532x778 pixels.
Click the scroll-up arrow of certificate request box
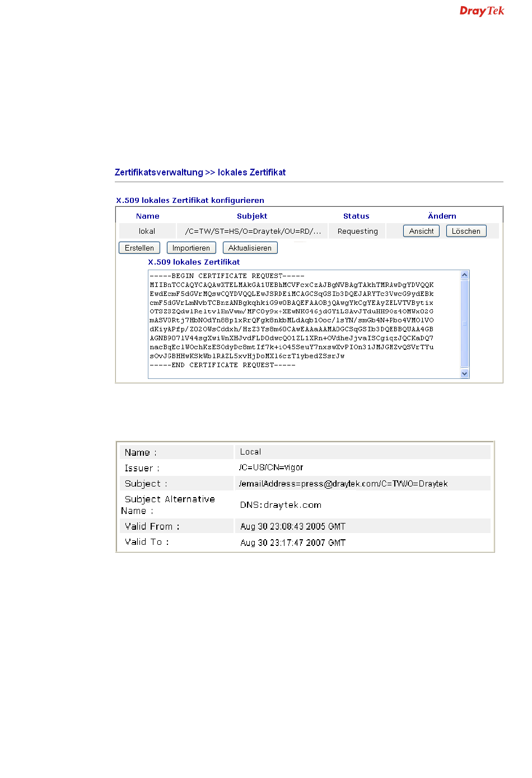(464, 275)
